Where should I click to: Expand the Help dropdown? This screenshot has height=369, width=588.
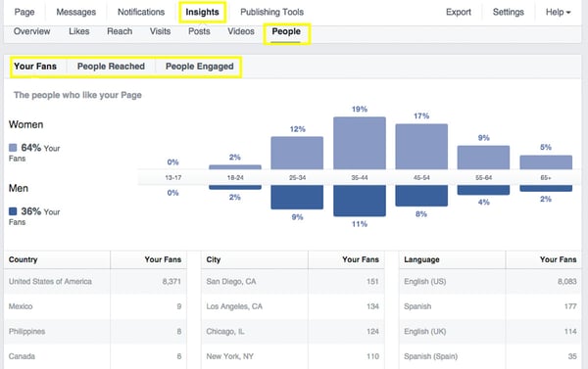[558, 12]
